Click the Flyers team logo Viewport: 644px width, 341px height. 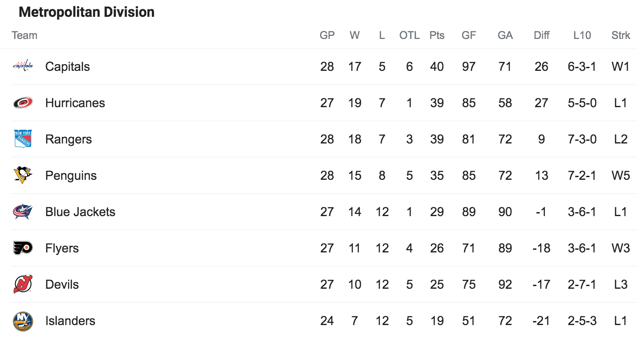23,248
